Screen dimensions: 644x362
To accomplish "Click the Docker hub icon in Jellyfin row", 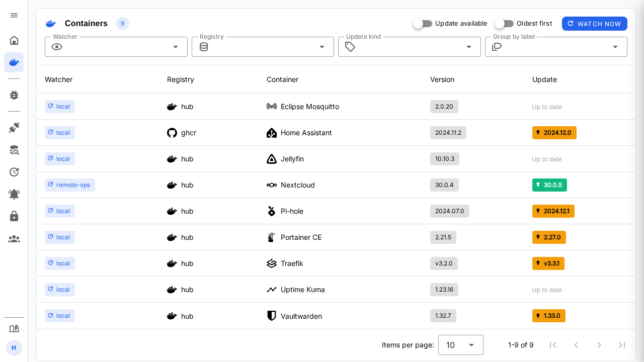I will point(172,159).
